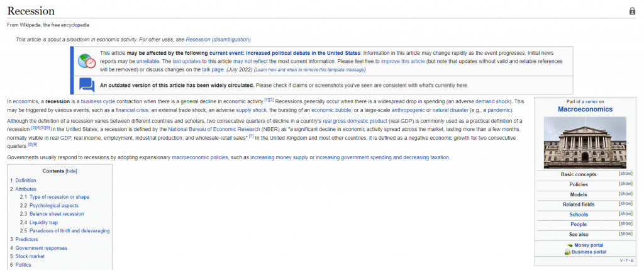Click the Recession page heading
The width and height of the screenshot is (644, 270).
31,11
